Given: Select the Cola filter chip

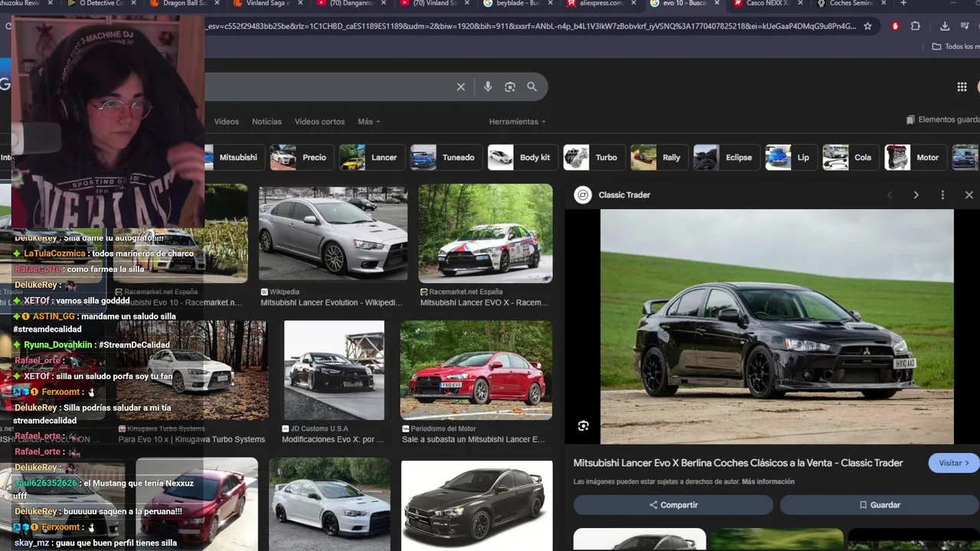Looking at the screenshot, I should pos(851,158).
